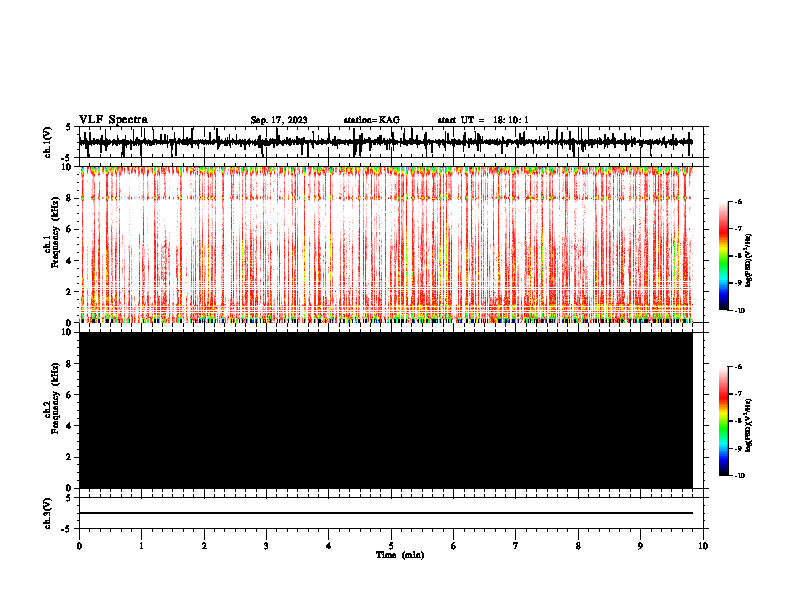Click the "-7" label on ch.1 colorbar
This screenshot has width=792, height=612.
(738, 229)
